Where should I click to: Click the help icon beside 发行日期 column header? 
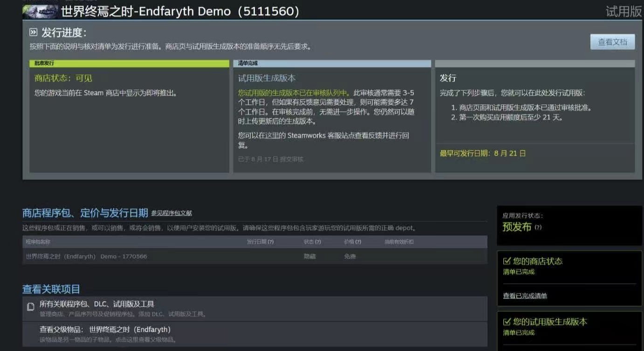pyautogui.click(x=271, y=242)
